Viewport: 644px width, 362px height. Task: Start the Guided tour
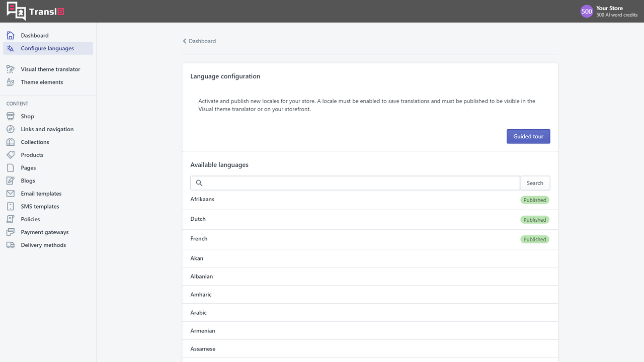point(528,136)
